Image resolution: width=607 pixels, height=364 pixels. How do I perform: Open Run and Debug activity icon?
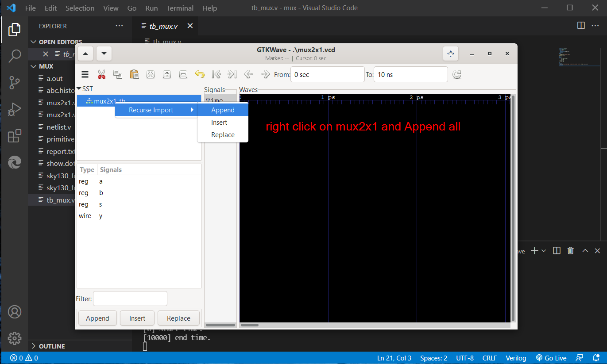[14, 109]
